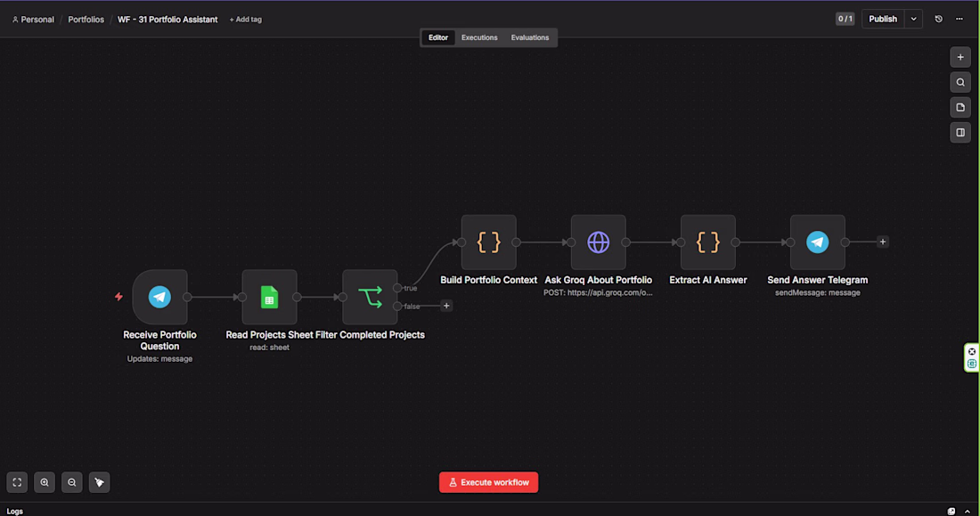Open the node search magnifier icon

coord(960,82)
